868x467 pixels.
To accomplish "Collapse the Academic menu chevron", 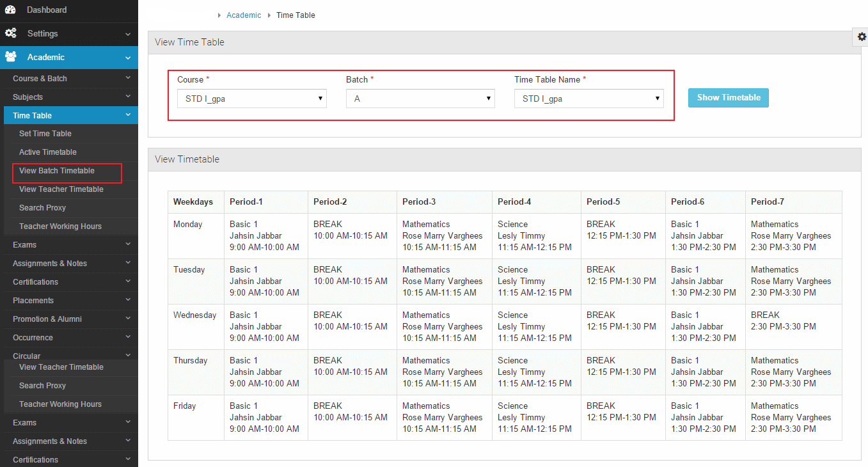I will (128, 58).
